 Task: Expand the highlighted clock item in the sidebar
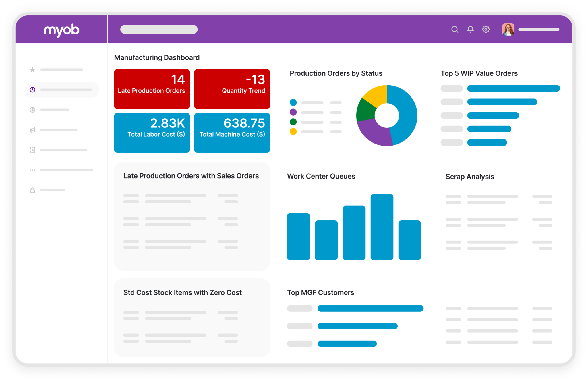pyautogui.click(x=32, y=89)
